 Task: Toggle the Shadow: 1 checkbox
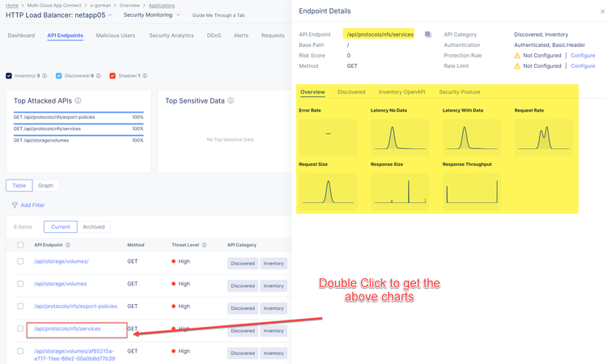112,76
